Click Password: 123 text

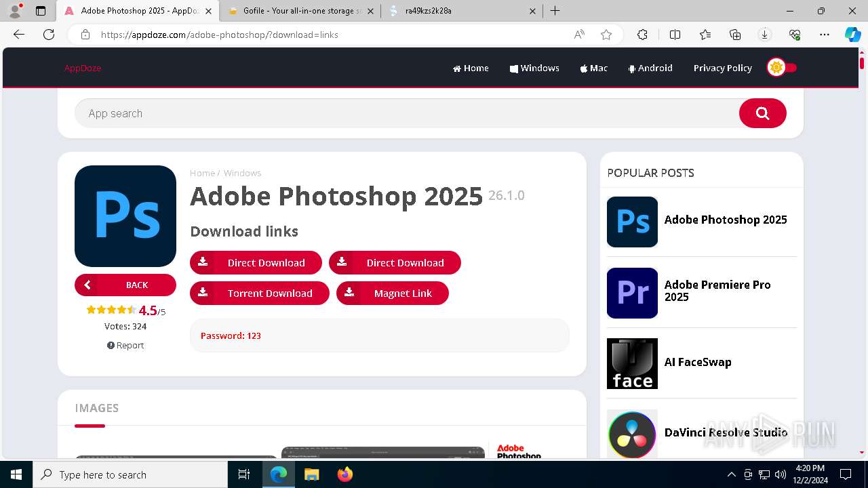(x=231, y=335)
